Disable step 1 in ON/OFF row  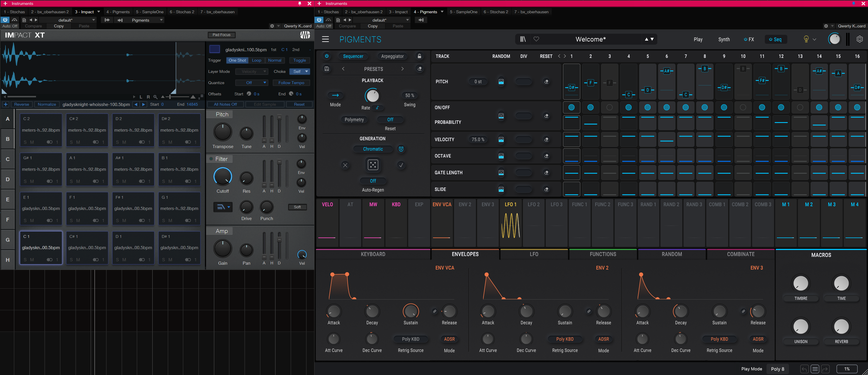tap(571, 107)
